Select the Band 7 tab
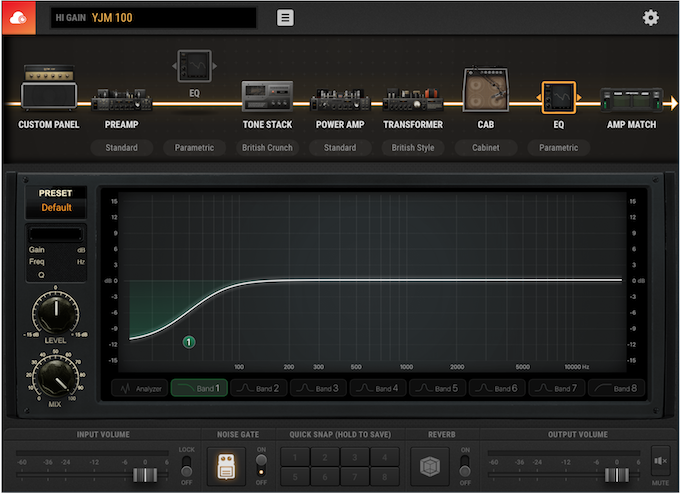The image size is (680, 493). [557, 388]
